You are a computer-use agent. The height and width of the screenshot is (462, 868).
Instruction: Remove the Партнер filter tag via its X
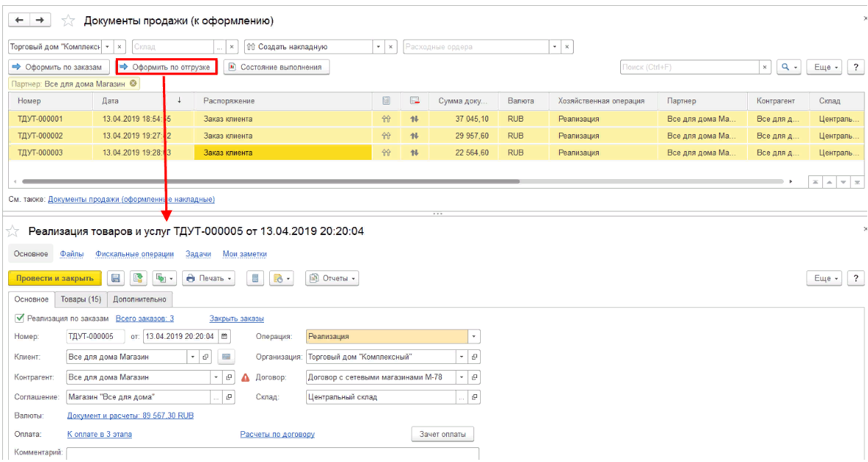(x=133, y=84)
